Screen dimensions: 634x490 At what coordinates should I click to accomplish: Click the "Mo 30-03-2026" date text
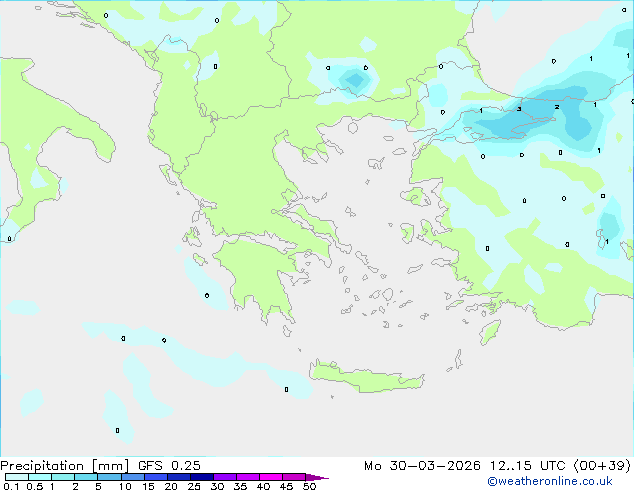click(x=422, y=466)
